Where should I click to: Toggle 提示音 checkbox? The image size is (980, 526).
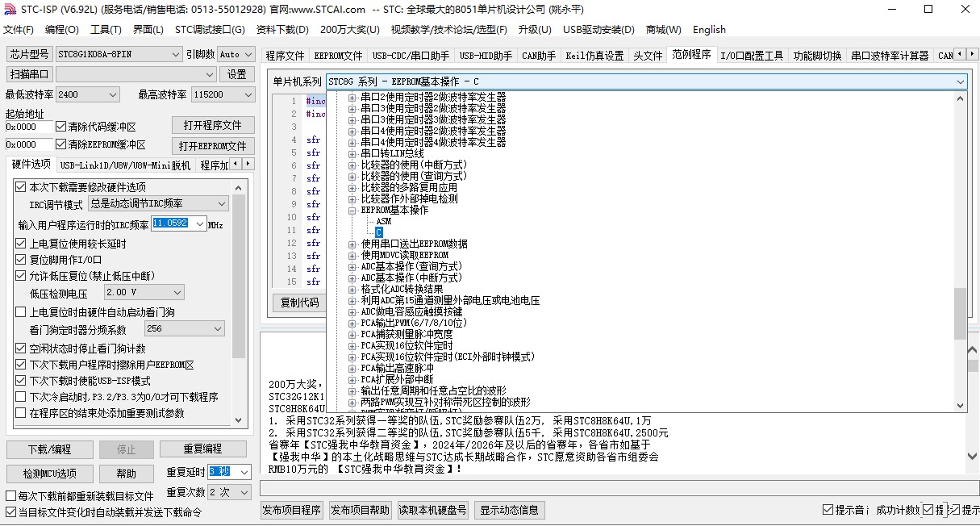[x=828, y=510]
